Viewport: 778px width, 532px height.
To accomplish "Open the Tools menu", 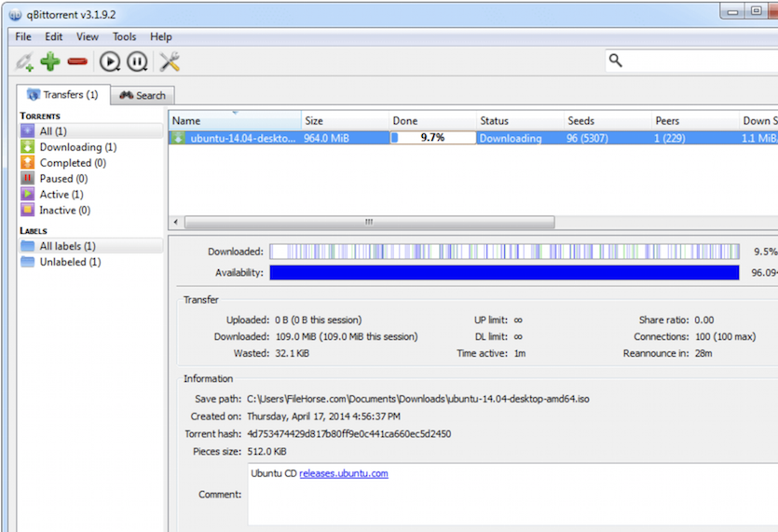I will [124, 36].
